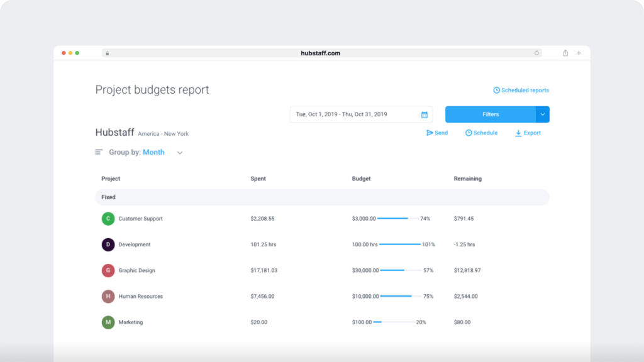The image size is (644, 362).
Task: Click the clock icon beside Scheduled reports
Action: pyautogui.click(x=496, y=90)
